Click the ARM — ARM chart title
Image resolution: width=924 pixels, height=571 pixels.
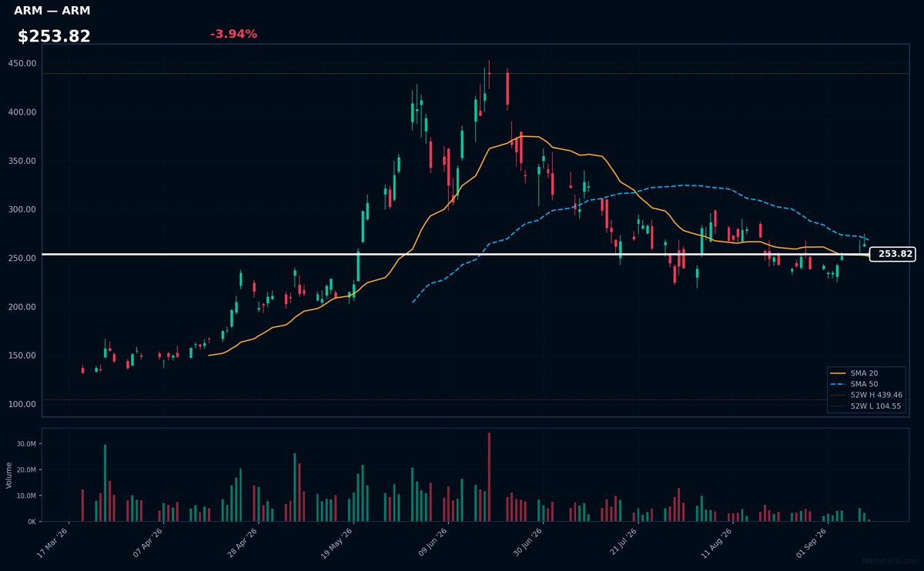52,11
